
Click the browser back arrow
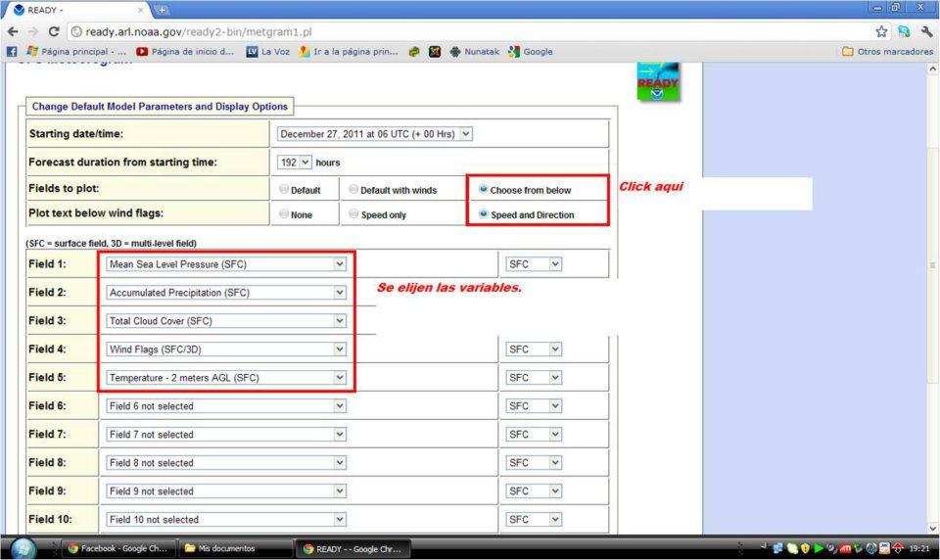tap(12, 31)
